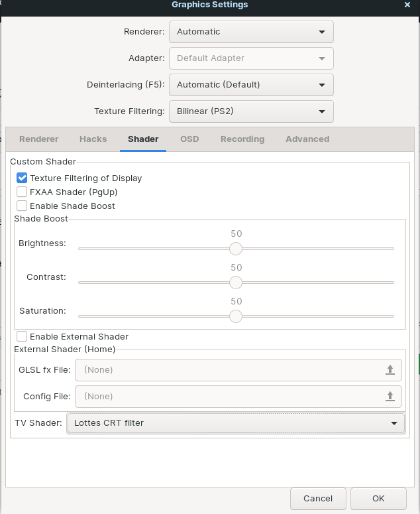Click the GLSL fx File path field
420x514 pixels.
(238, 370)
